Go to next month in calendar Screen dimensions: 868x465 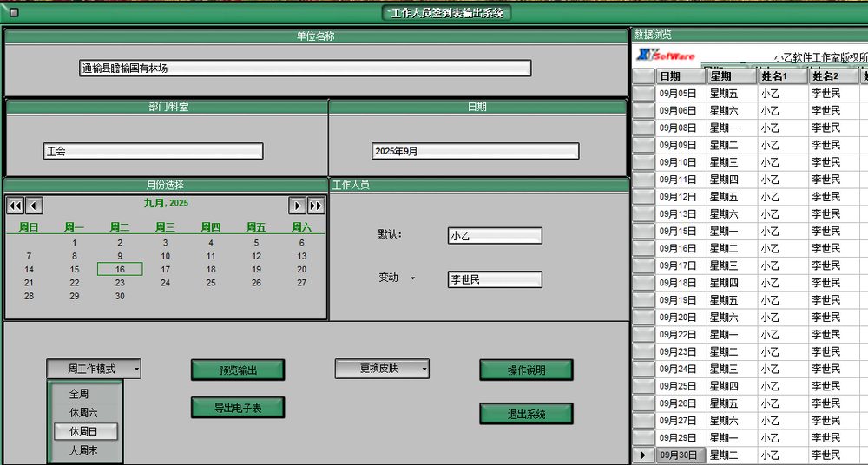tap(297, 206)
